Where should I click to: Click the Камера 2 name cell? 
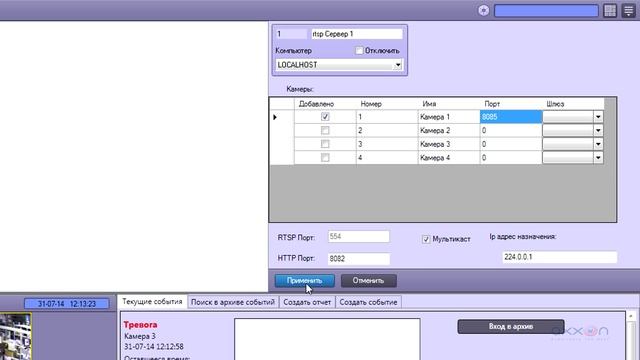449,131
